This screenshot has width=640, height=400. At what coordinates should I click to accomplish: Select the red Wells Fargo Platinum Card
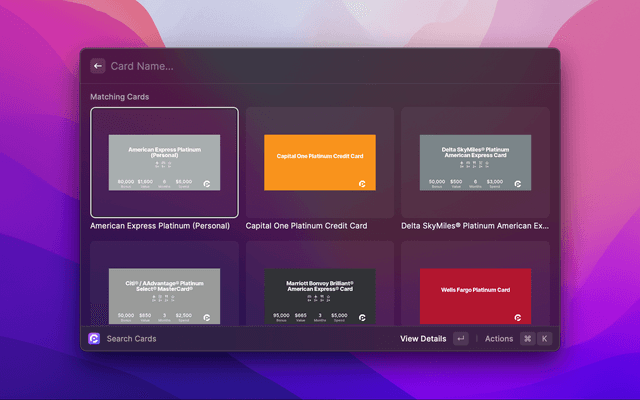click(x=475, y=295)
